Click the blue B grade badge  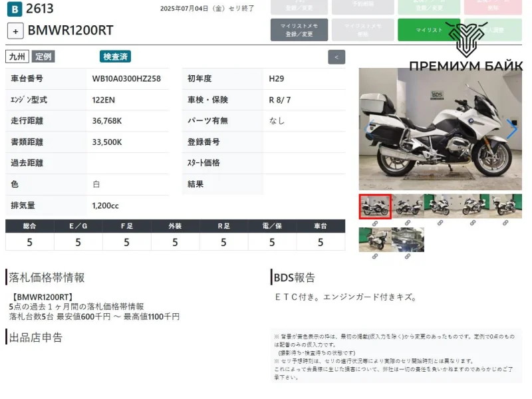[15, 9]
